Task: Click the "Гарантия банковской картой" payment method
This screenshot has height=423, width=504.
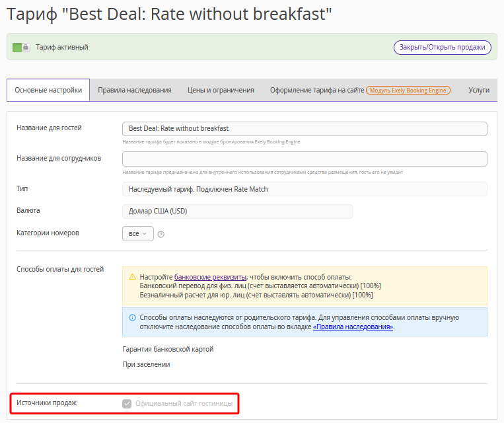Action: coord(168,349)
